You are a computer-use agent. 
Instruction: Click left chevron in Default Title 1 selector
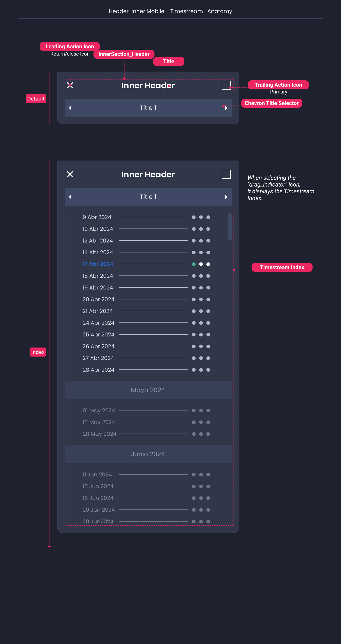(x=70, y=108)
